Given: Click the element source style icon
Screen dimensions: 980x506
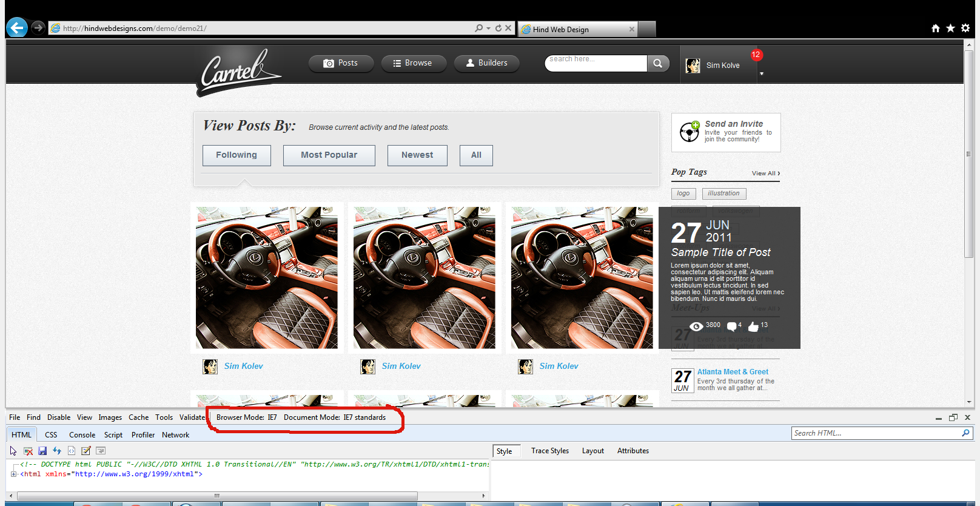Looking at the screenshot, I should tap(72, 451).
